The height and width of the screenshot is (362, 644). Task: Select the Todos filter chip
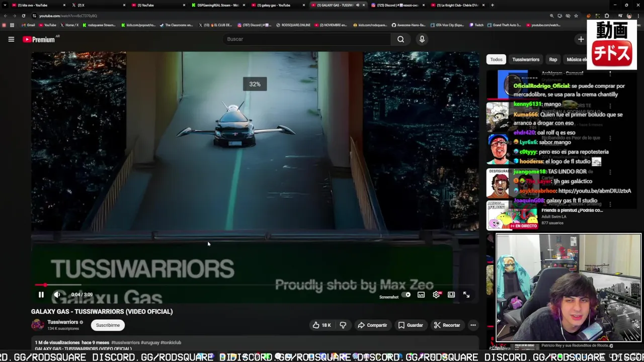point(496,59)
